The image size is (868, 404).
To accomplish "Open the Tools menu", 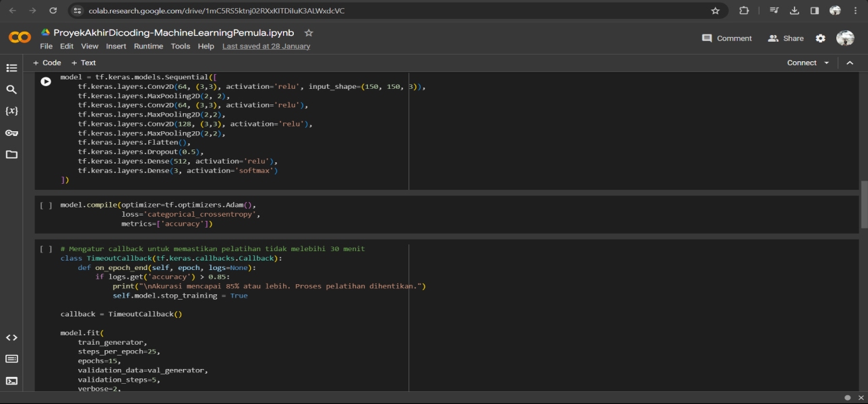I will point(180,46).
